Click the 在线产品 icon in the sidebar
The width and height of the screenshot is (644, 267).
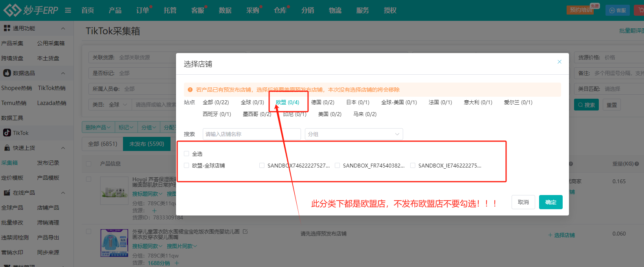pyautogui.click(x=7, y=193)
